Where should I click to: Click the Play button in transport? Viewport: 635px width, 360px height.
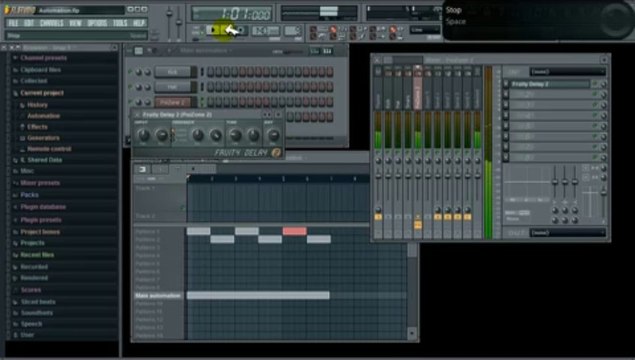tap(213, 30)
